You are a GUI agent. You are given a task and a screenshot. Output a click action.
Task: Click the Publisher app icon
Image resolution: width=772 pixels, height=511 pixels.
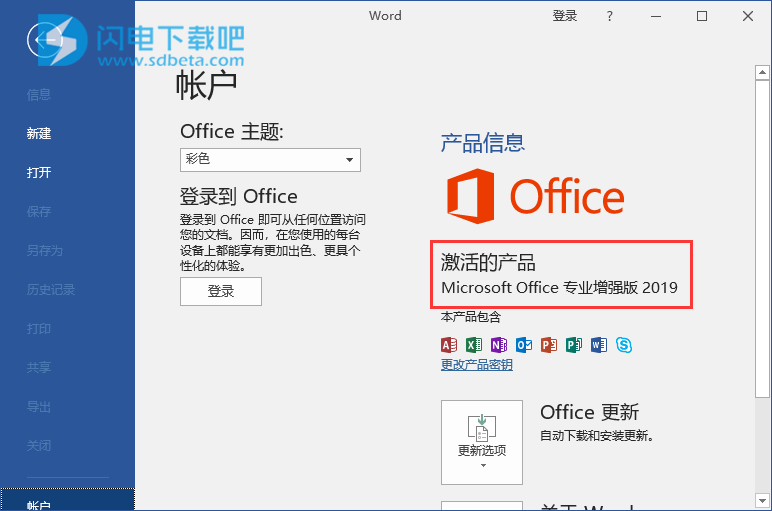pyautogui.click(x=574, y=345)
